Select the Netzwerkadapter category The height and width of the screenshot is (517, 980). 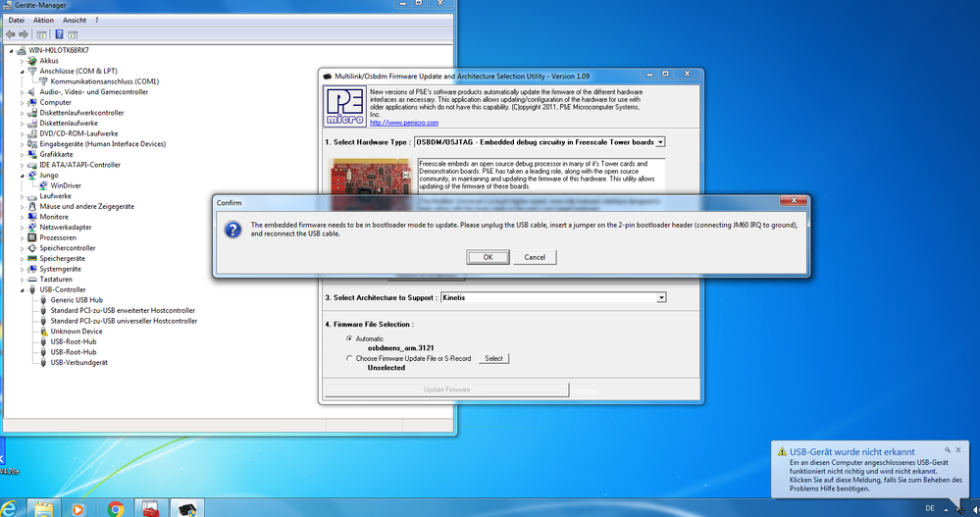pyautogui.click(x=66, y=227)
